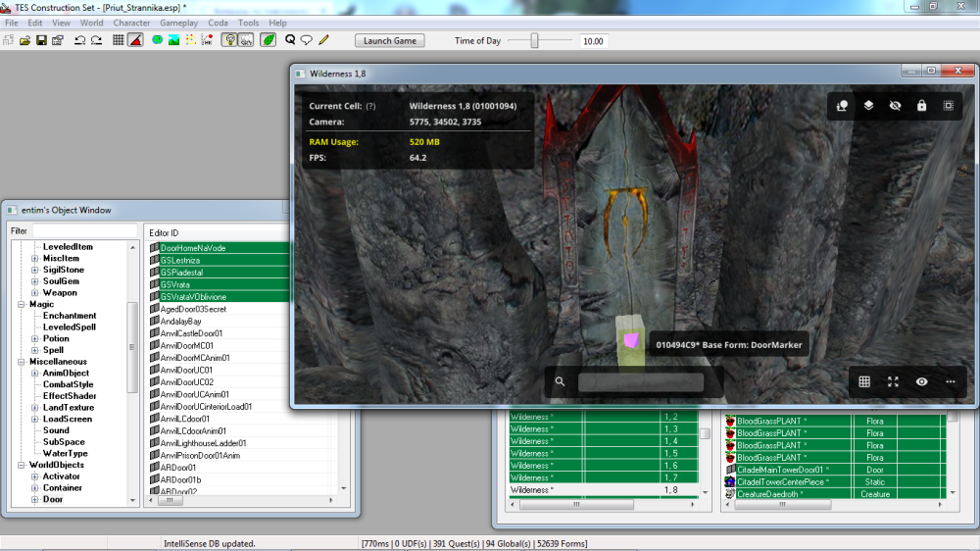Image resolution: width=980 pixels, height=551 pixels.
Task: Undo the last action
Action: click(x=79, y=40)
